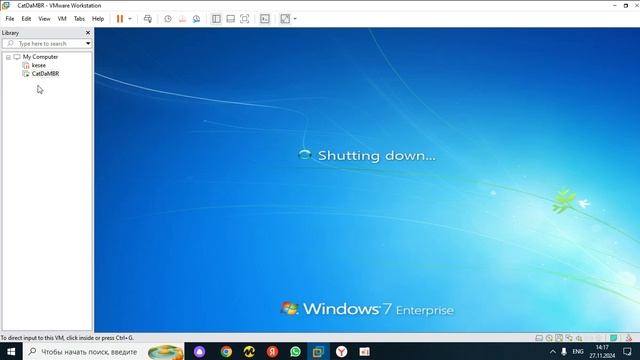This screenshot has height=360, width=640.
Task: Click the floppy drive status bar icon
Action: 559,338
